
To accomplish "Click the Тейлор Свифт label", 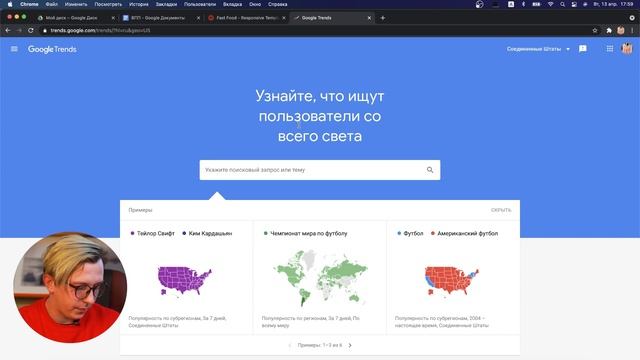I will [156, 233].
